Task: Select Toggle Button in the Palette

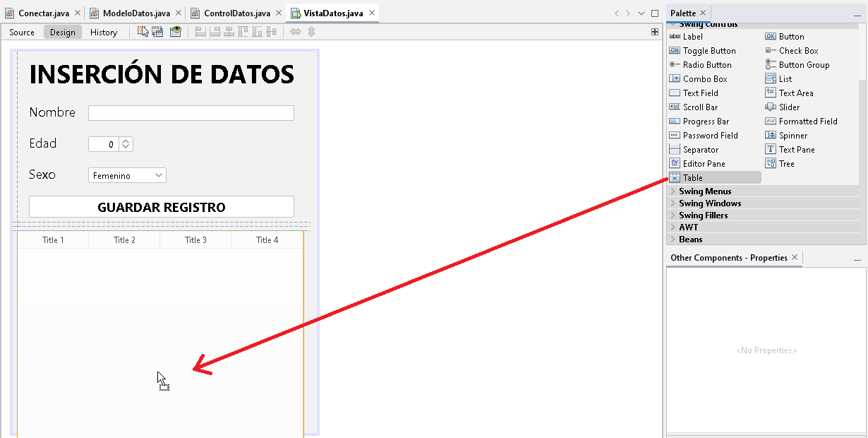Action: (x=709, y=51)
